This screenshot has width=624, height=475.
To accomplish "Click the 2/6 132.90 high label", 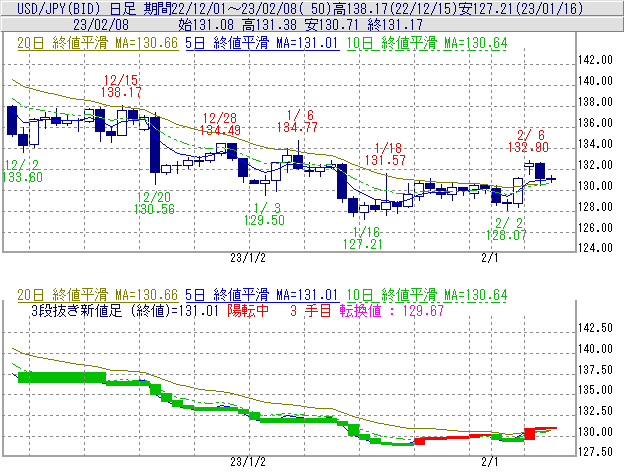I will (528, 141).
